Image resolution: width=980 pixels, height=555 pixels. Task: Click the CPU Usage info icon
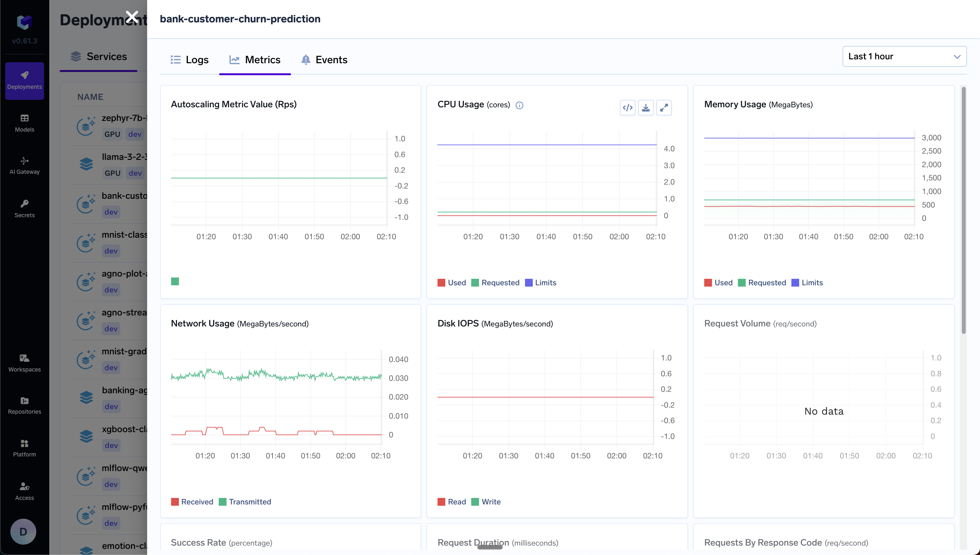point(519,105)
